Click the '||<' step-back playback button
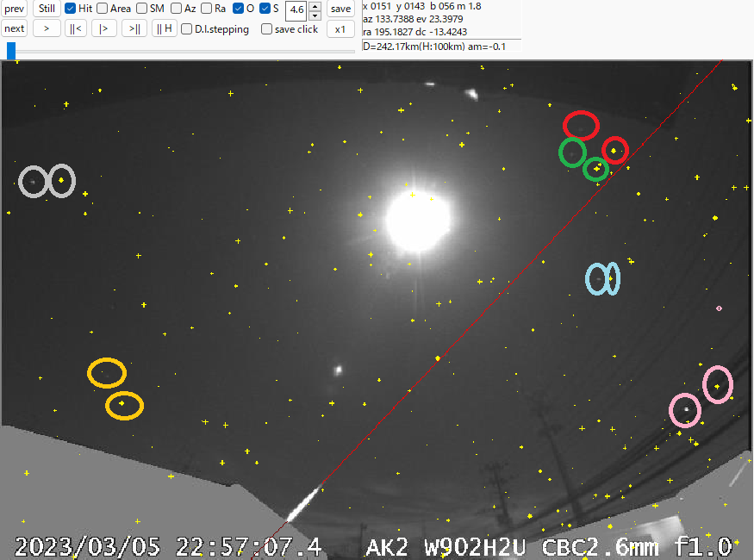The width and height of the screenshot is (754, 560). [77, 28]
